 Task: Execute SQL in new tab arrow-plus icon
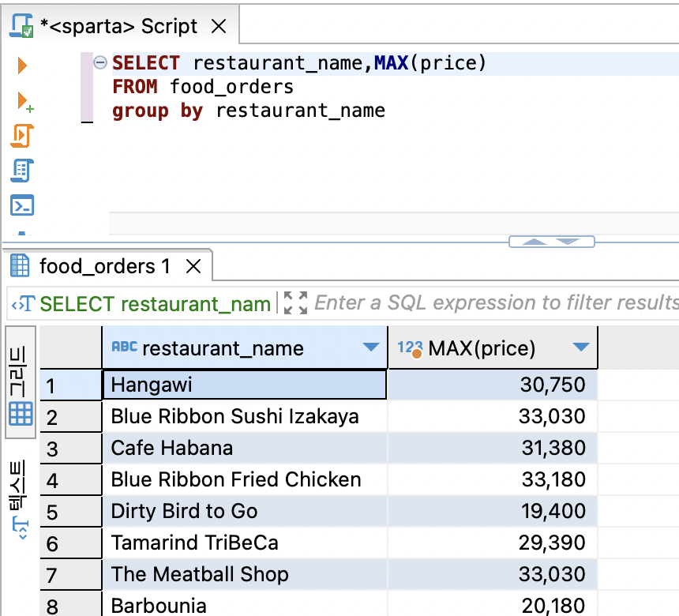(x=24, y=102)
